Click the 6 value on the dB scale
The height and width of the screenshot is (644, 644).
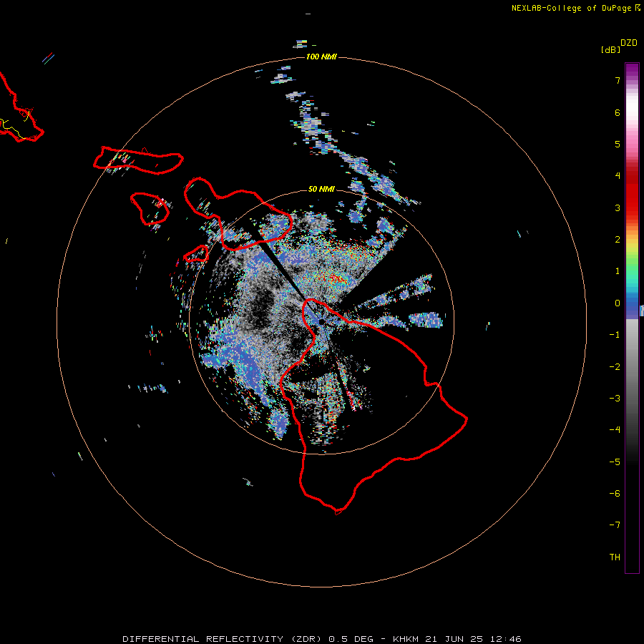click(x=618, y=112)
